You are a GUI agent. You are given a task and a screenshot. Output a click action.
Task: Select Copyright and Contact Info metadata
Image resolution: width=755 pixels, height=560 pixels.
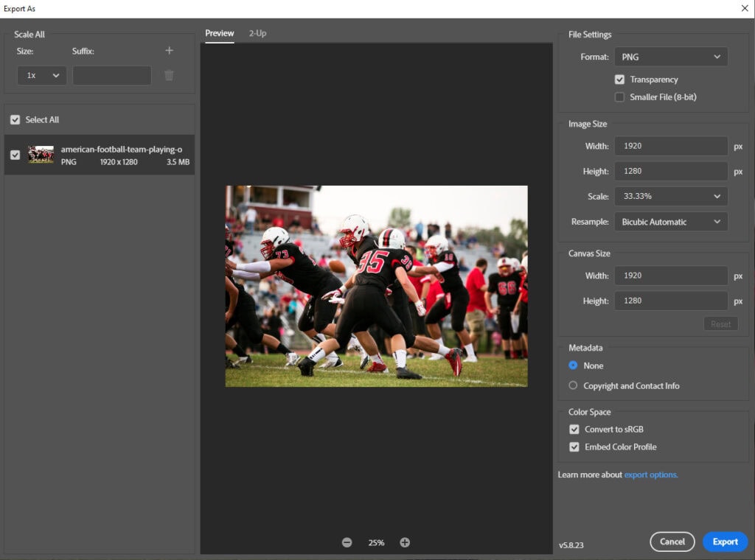pos(573,385)
